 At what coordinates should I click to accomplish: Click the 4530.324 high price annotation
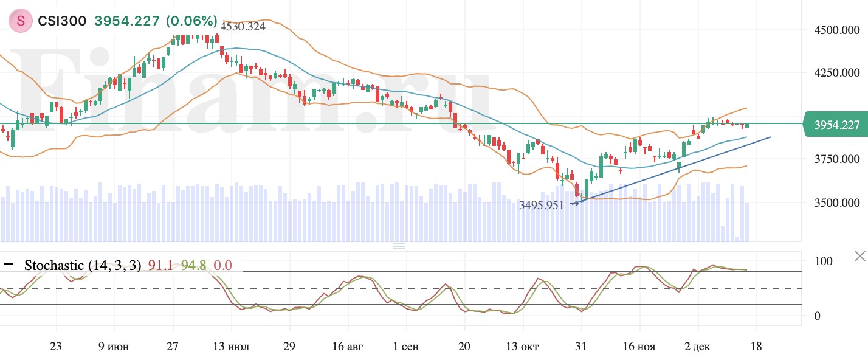click(x=243, y=27)
